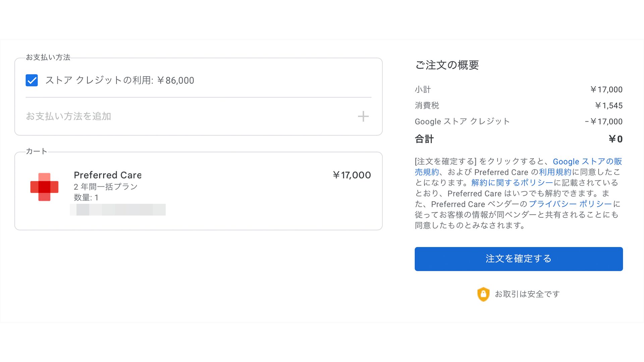Click the お取引は安全です text
Viewport: 644px width, 362px height.
(x=527, y=294)
